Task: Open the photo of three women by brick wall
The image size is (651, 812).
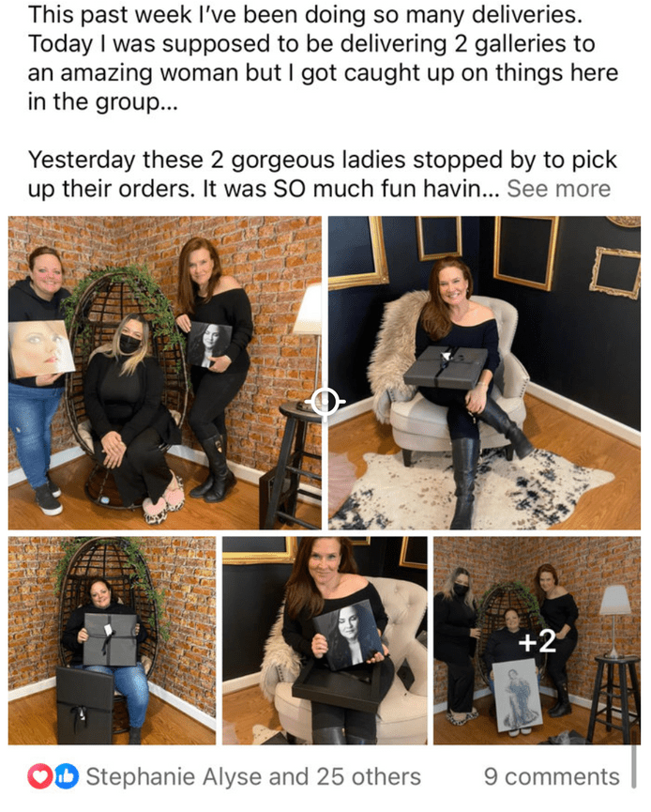Action: [164, 373]
